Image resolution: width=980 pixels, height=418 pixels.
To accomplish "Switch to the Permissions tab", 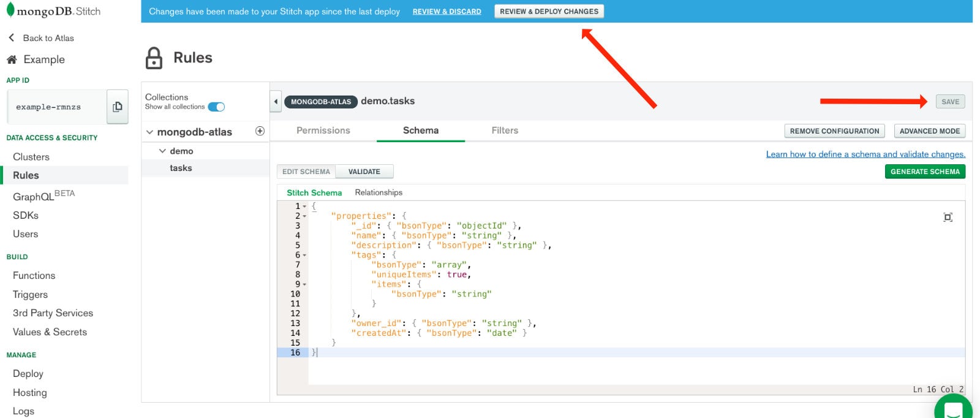I will (x=323, y=131).
